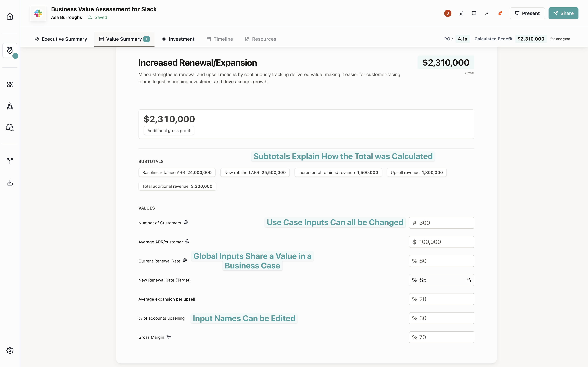
Task: Click the bar chart analytics icon
Action: (461, 13)
